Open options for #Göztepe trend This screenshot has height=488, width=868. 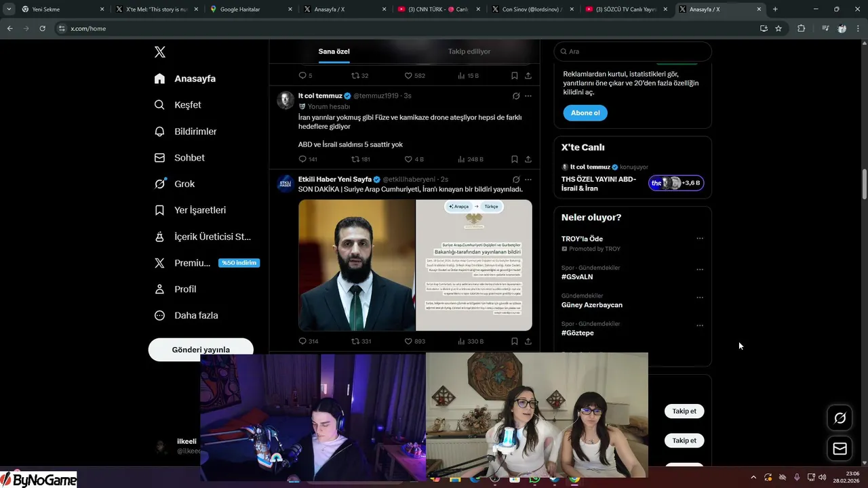(x=700, y=325)
